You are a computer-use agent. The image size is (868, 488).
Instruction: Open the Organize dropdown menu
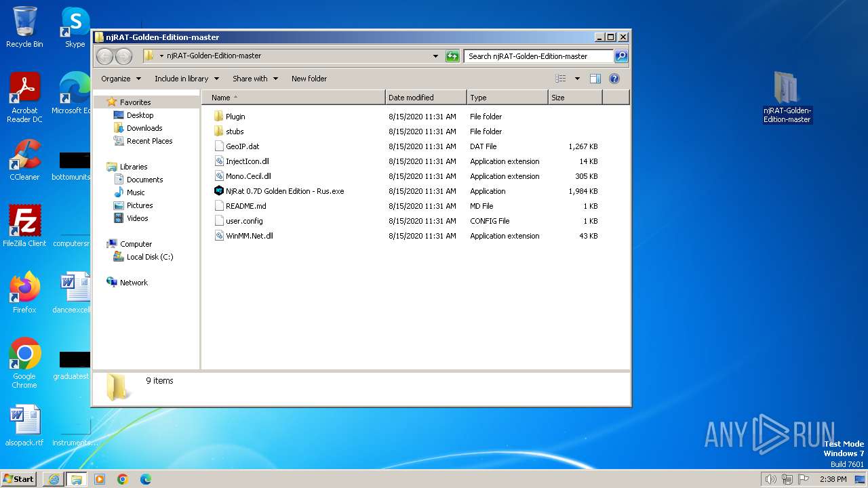pos(121,79)
